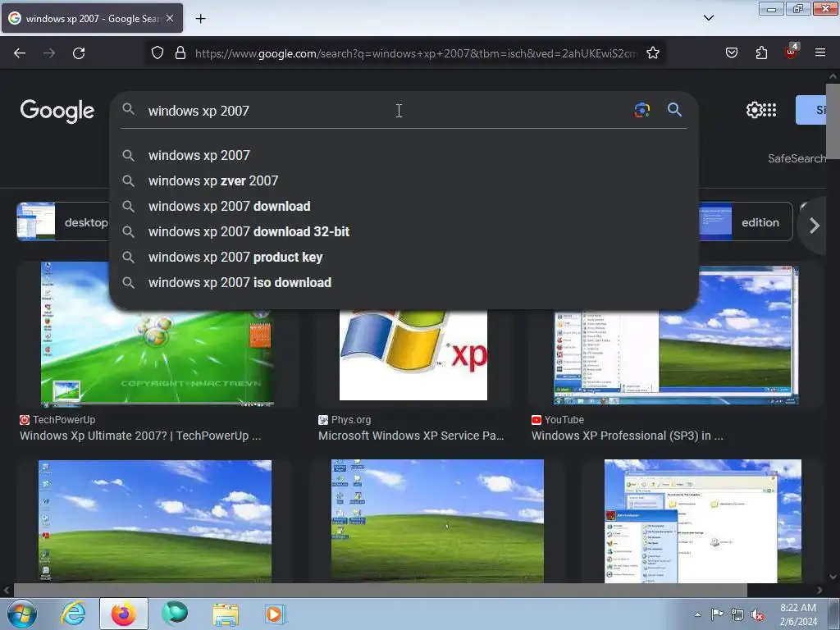The height and width of the screenshot is (630, 840).
Task: Click the Action Center flag tray icon
Action: pyautogui.click(x=717, y=614)
